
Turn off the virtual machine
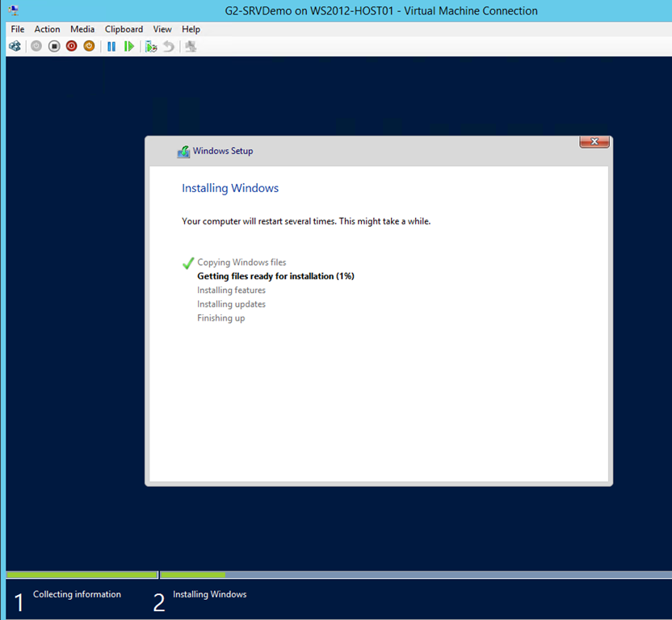[x=53, y=46]
